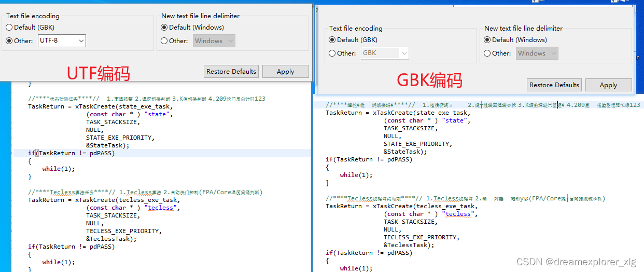This screenshot has width=644, height=272.
Task: Select Other encoding radio in right GBK dialog
Action: 332,53
